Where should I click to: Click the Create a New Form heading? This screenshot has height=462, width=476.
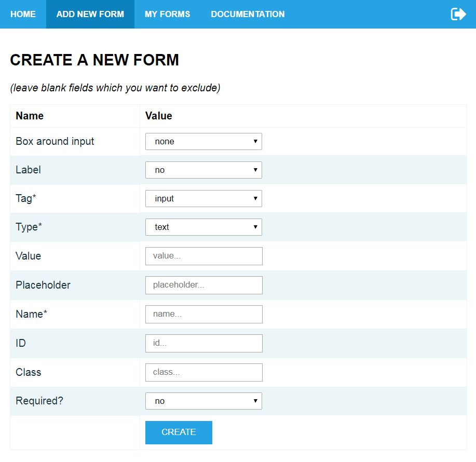pos(94,60)
